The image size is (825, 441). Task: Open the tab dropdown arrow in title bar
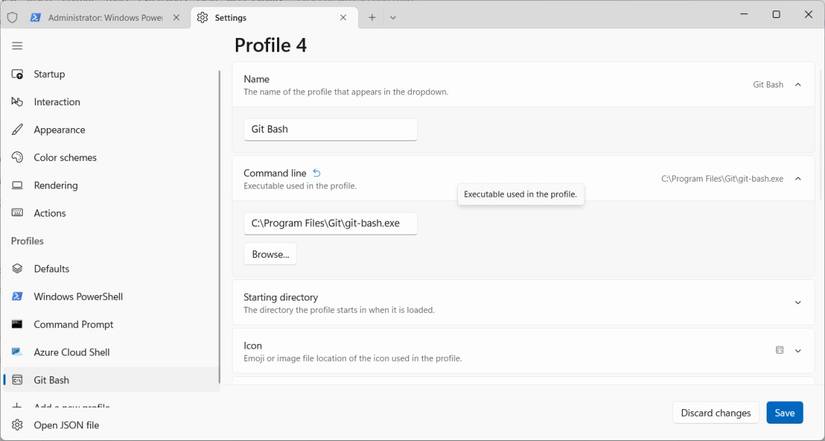393,17
